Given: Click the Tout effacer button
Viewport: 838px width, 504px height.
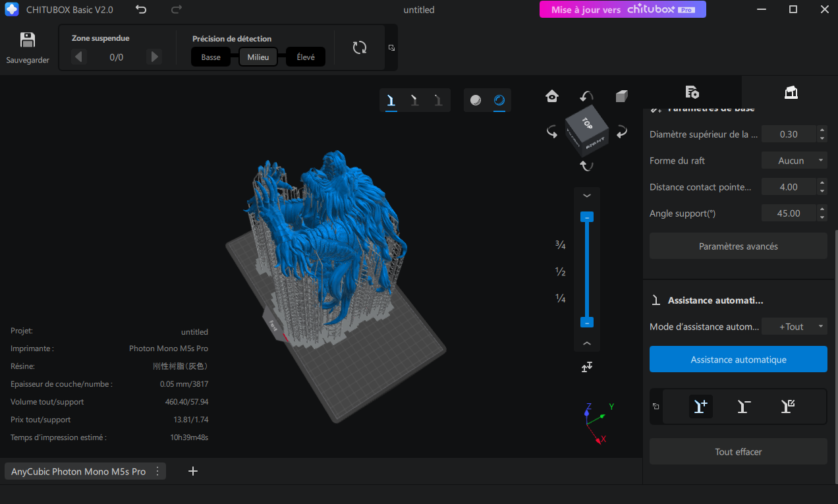Looking at the screenshot, I should tap(738, 452).
